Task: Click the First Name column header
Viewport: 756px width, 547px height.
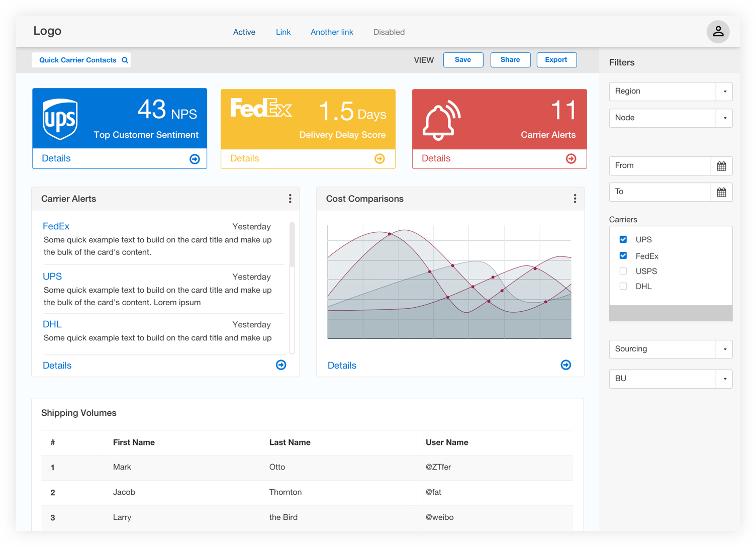Action: coord(134,442)
